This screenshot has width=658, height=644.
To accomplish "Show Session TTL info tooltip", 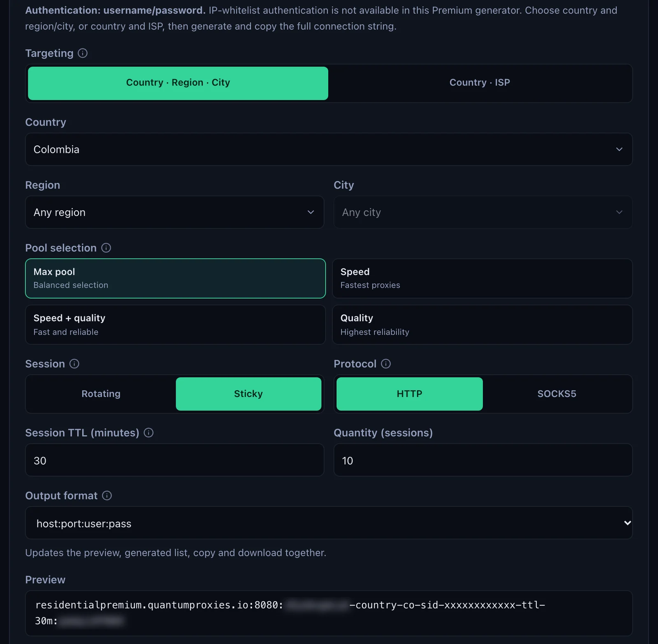I will 149,433.
